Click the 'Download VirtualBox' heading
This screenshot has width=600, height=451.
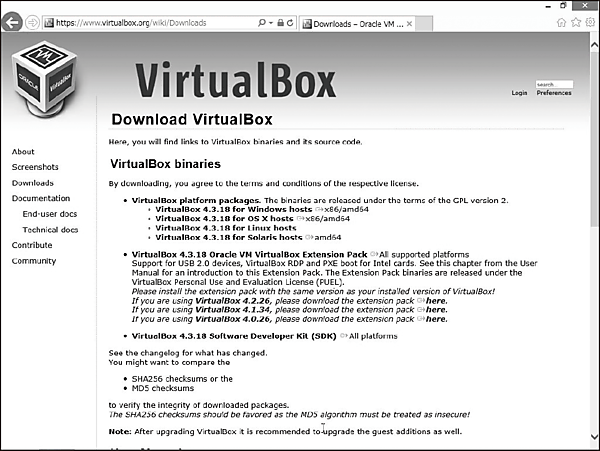point(192,119)
